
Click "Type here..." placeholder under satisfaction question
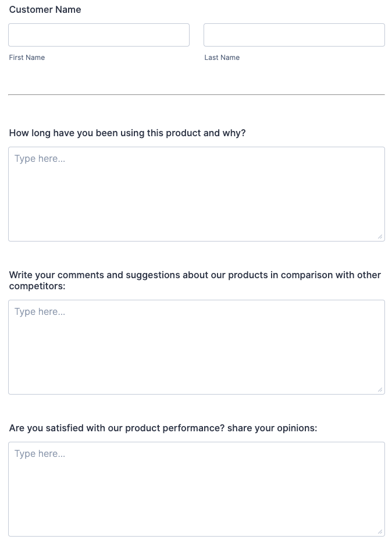[x=40, y=454]
